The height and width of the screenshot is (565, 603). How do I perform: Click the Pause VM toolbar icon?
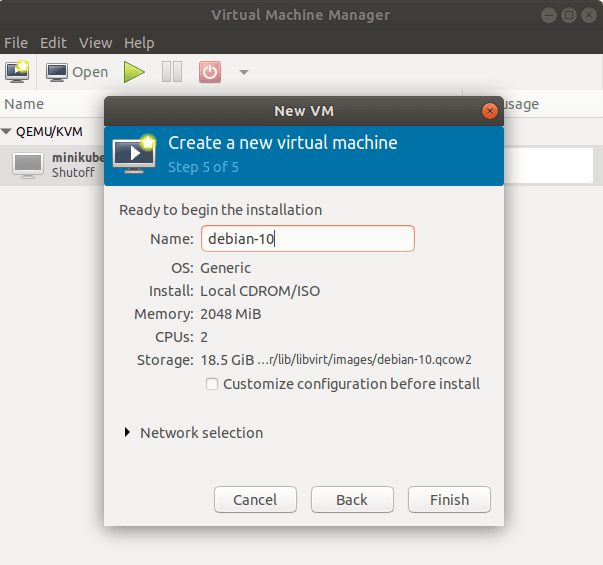click(x=172, y=72)
